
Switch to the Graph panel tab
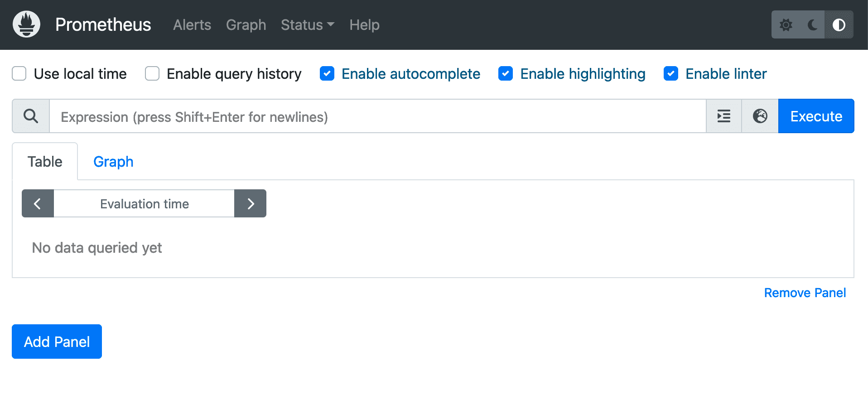coord(113,162)
